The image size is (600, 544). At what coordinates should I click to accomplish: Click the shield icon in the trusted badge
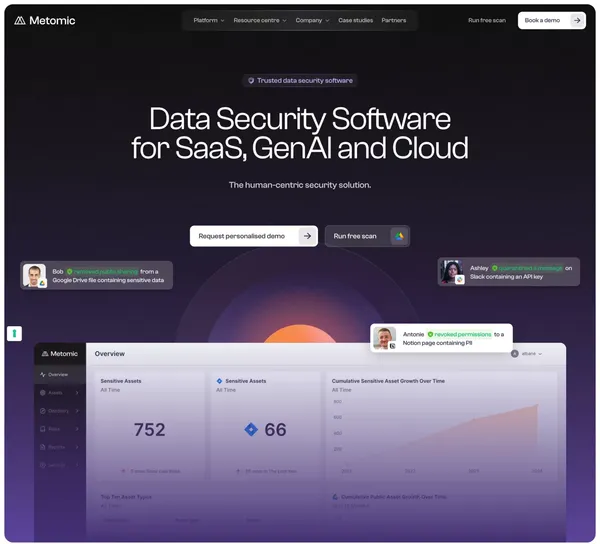pyautogui.click(x=251, y=80)
